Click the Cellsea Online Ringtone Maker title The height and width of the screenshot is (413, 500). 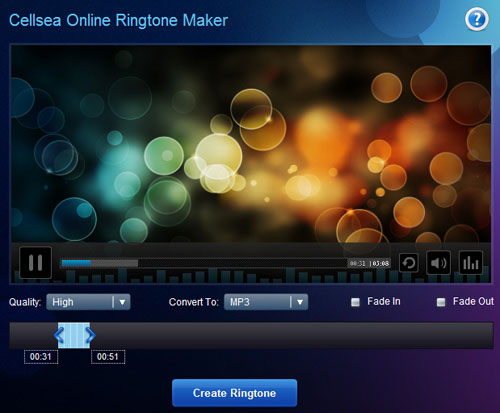click(x=118, y=20)
